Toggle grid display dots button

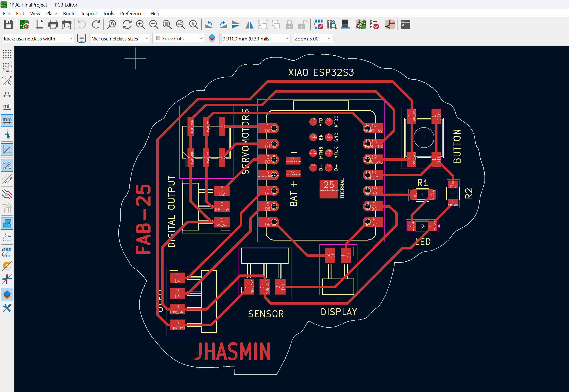[7, 54]
